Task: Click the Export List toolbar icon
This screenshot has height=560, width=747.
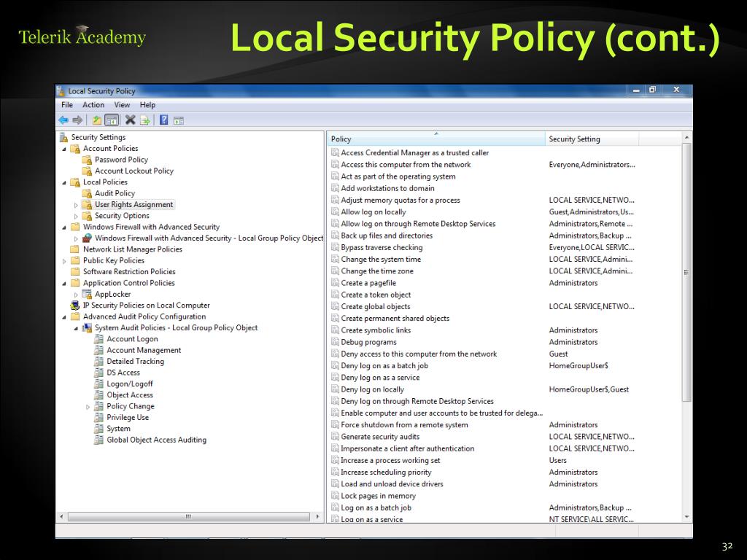Action: (x=145, y=120)
